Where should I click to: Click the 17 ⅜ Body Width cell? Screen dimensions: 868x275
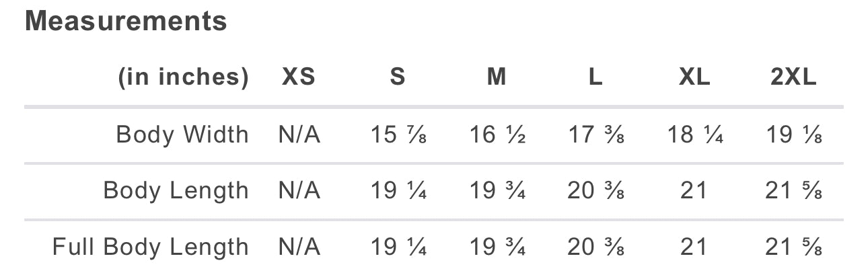click(x=595, y=135)
